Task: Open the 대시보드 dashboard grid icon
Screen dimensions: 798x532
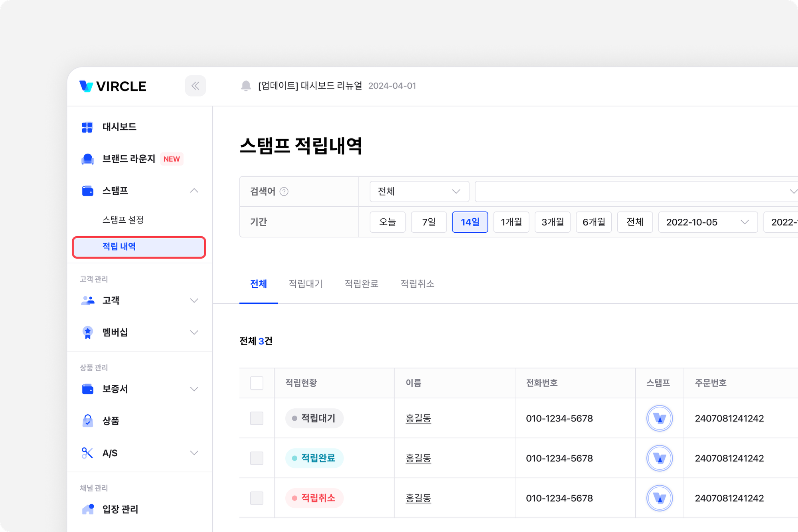Action: (x=87, y=127)
